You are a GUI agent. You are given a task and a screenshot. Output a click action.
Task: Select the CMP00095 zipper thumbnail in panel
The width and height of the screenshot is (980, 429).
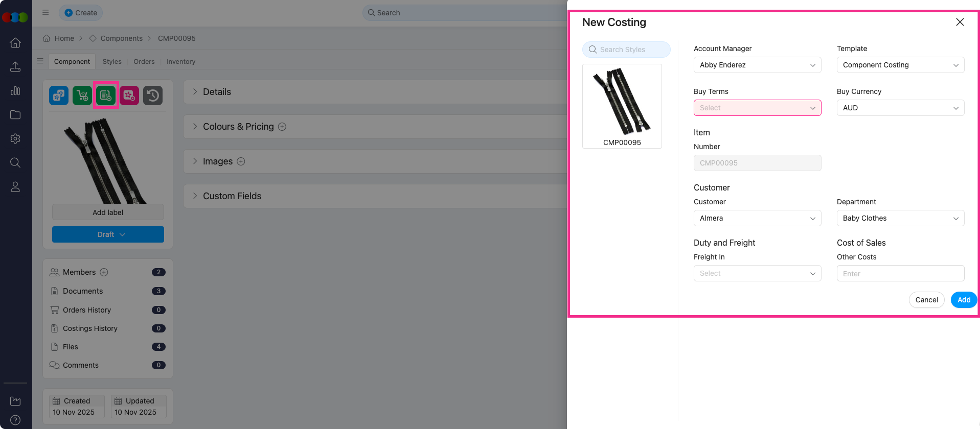(622, 106)
